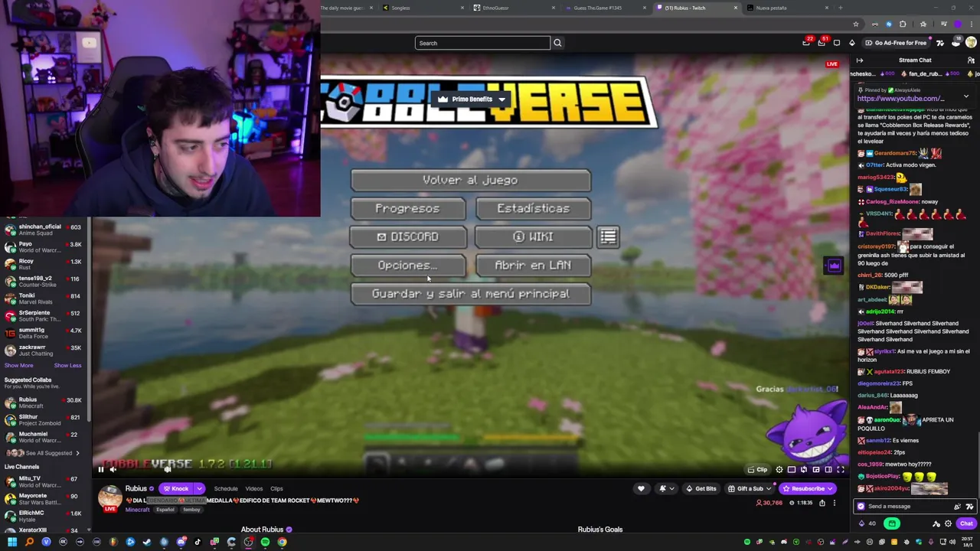Open chat settings gear icon
Screen dimensions: 980x551
pyautogui.click(x=948, y=523)
